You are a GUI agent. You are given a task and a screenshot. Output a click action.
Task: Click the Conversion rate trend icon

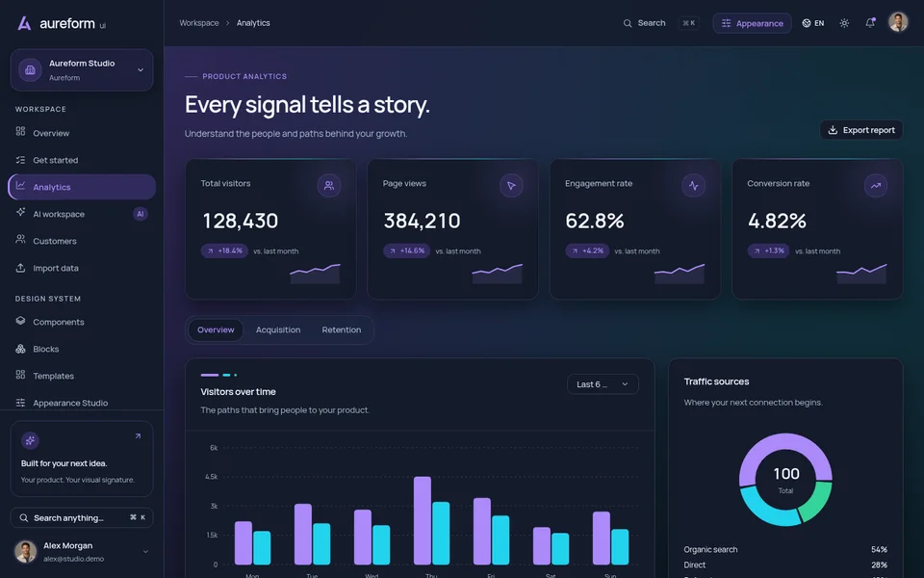[x=876, y=185]
